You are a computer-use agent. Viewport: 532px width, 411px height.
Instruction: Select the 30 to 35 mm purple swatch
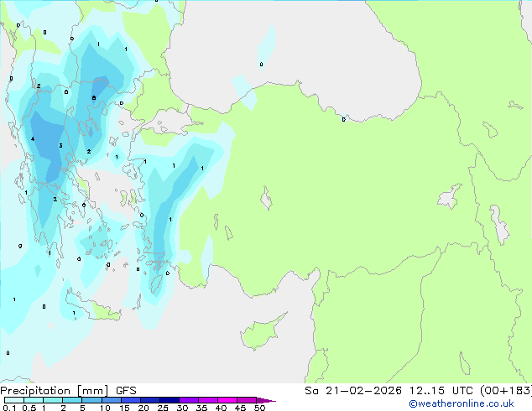point(189,400)
